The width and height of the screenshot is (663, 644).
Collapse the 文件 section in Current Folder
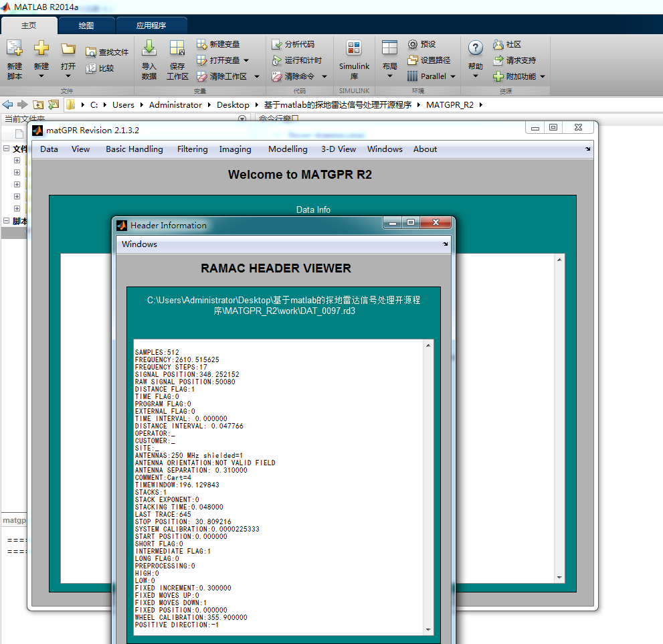click(6, 149)
